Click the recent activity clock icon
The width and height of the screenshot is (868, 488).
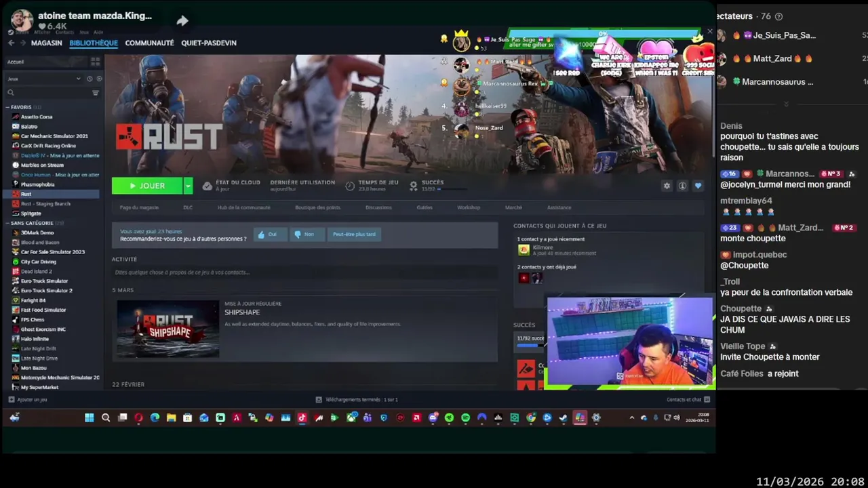tap(90, 79)
